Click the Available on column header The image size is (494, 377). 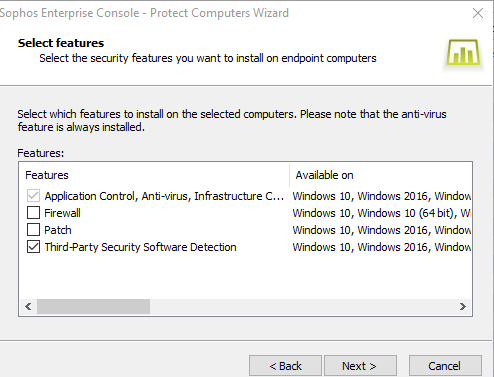381,175
